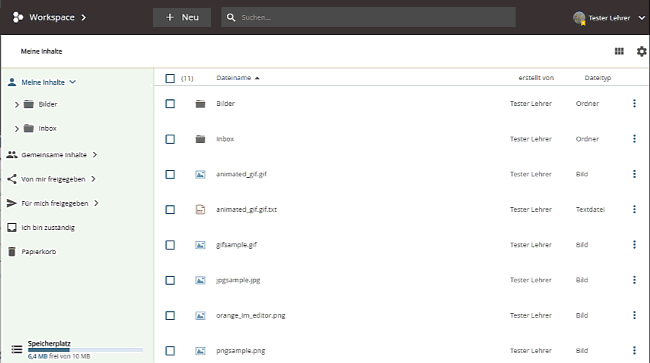Expand Für mich freigegeben chevron

pos(96,203)
